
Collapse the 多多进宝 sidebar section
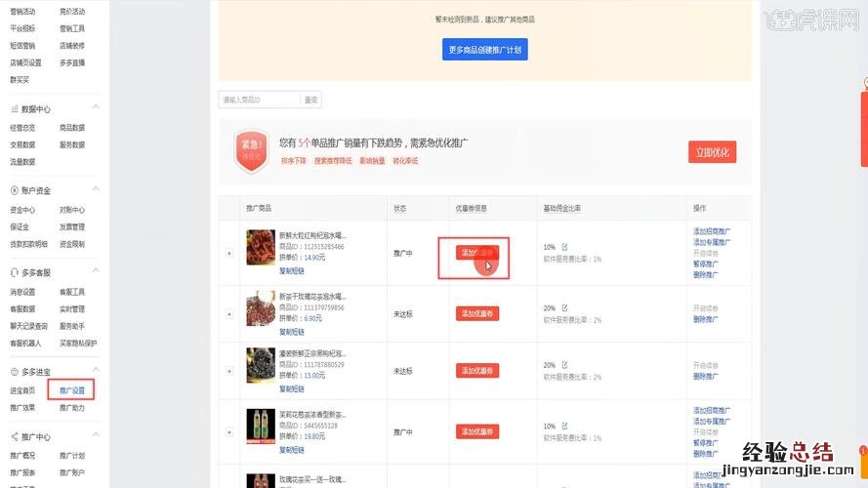pos(96,370)
